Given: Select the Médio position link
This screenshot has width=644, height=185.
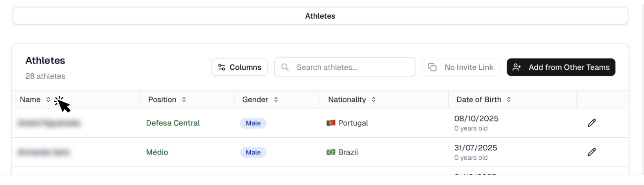Looking at the screenshot, I should tap(157, 152).
